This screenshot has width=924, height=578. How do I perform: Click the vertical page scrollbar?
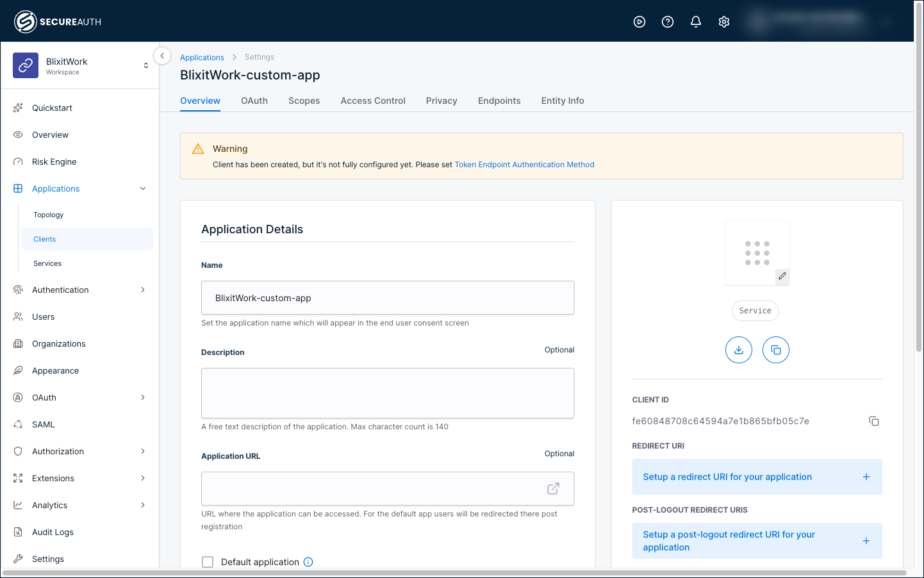919,178
